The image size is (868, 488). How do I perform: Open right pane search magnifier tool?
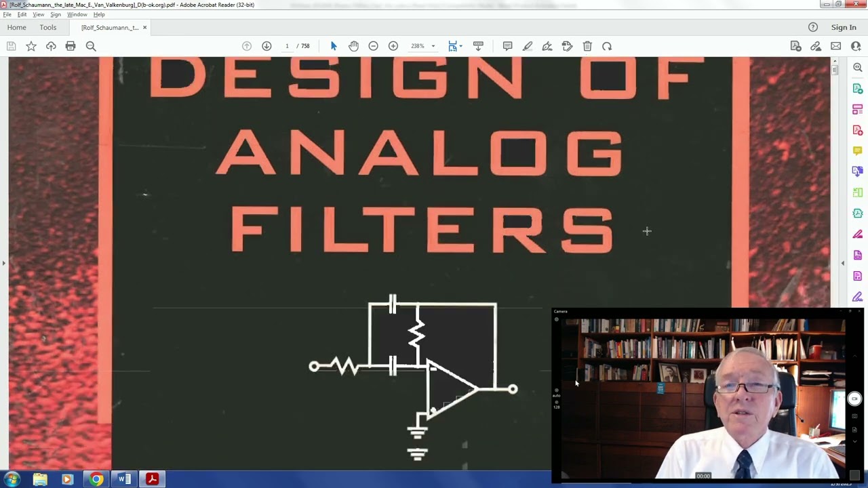[858, 68]
